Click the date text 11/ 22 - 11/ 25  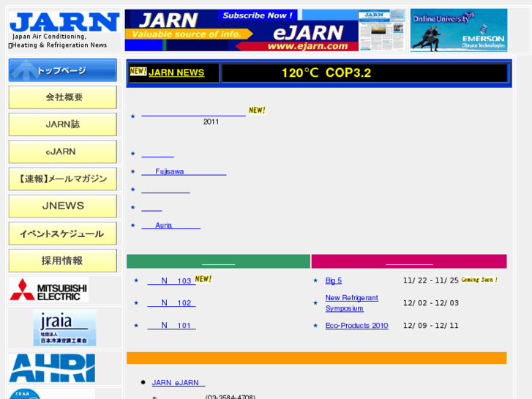click(431, 280)
